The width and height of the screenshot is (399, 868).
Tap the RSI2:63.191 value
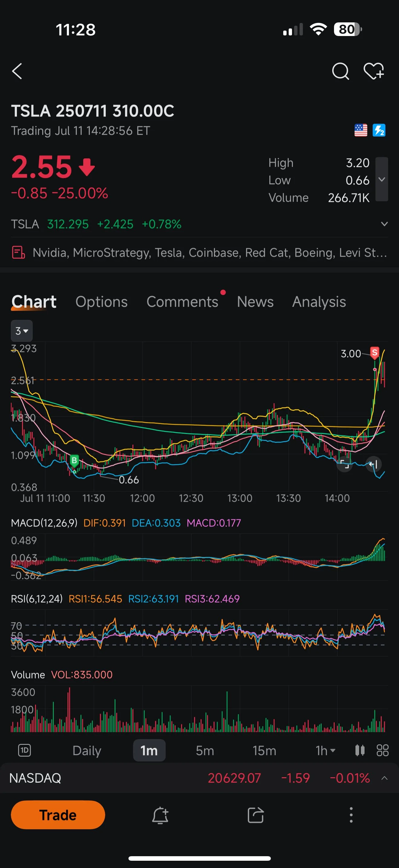click(154, 598)
